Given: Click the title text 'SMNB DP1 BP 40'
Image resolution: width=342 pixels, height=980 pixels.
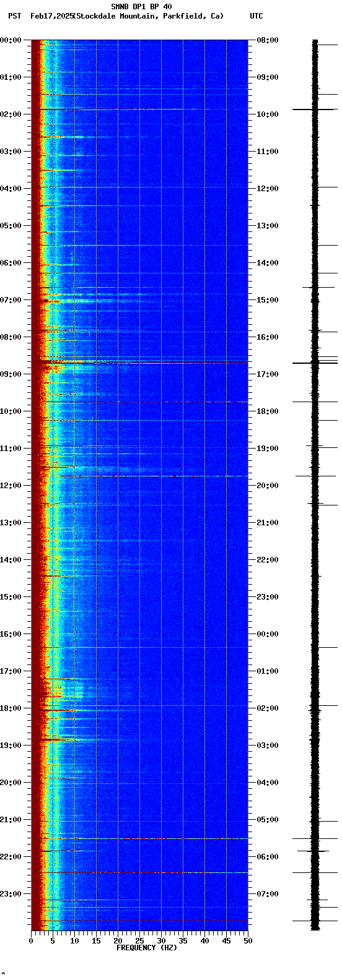Looking at the screenshot, I should [x=141, y=7].
